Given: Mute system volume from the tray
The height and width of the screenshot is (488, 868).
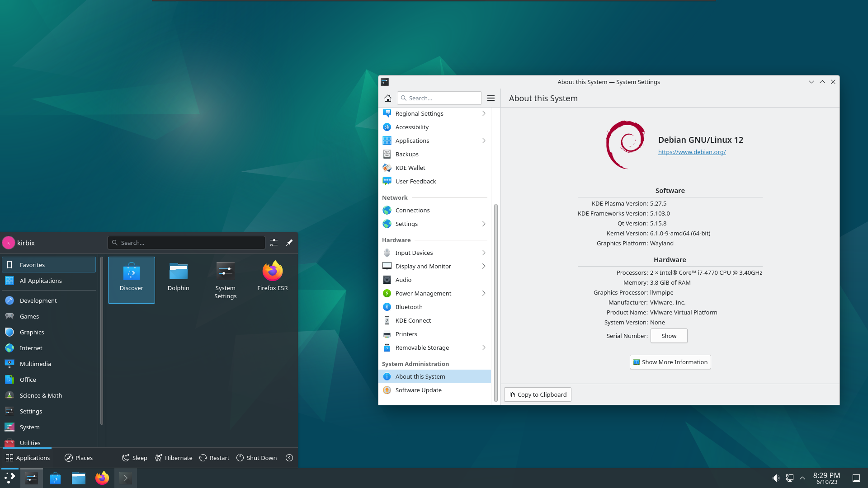Looking at the screenshot, I should [776, 478].
